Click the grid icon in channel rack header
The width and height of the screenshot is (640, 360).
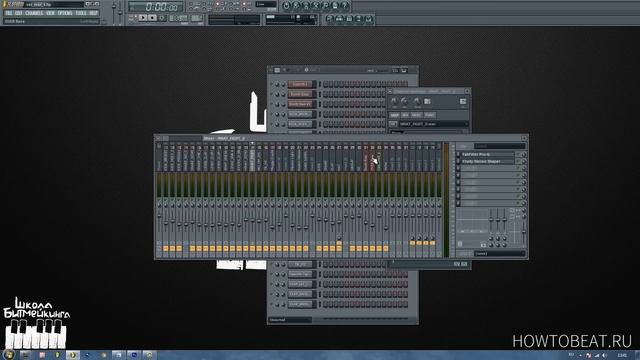277,70
